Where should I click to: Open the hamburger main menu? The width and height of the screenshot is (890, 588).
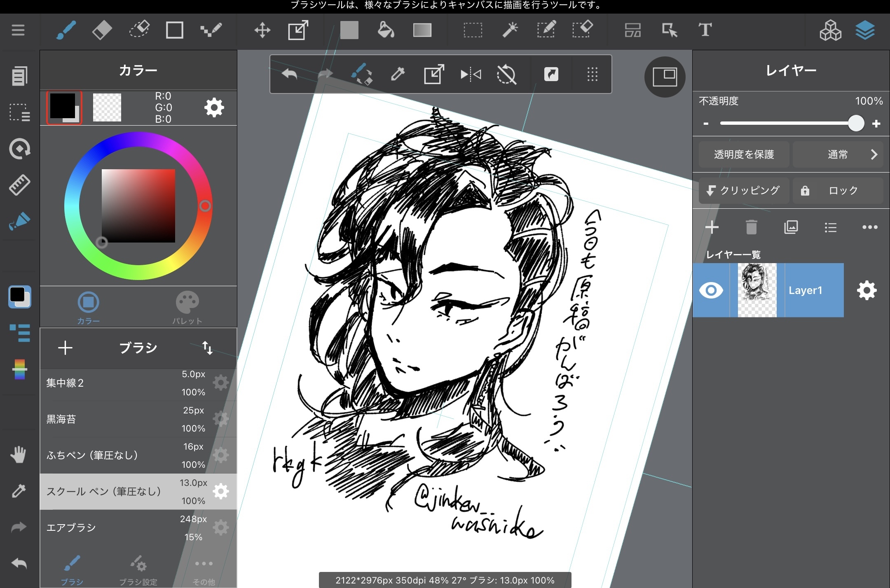pos(18,30)
